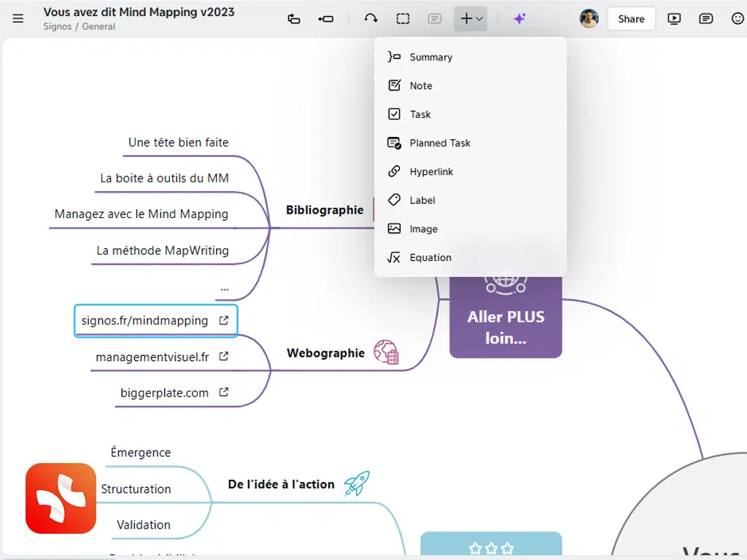
Task: Click the boundary tool icon
Action: coord(403,19)
